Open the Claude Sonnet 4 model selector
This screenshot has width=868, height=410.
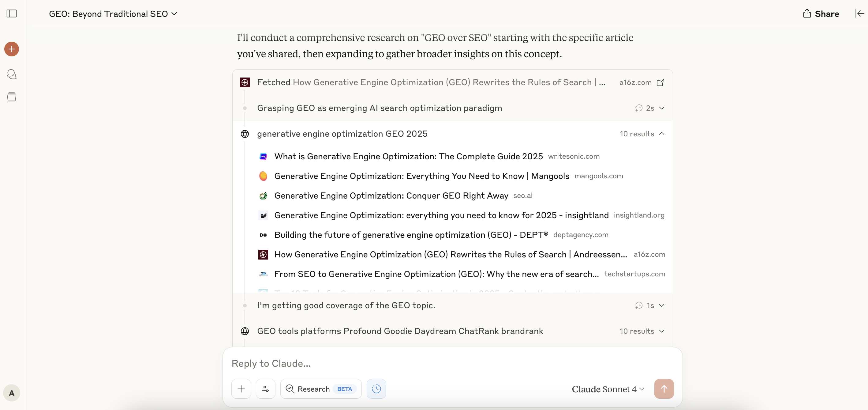click(608, 389)
